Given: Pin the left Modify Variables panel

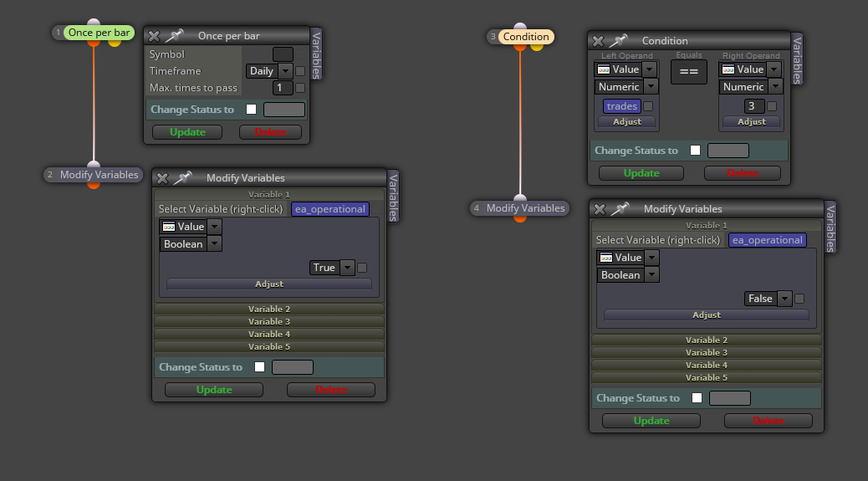Looking at the screenshot, I should click(x=182, y=177).
